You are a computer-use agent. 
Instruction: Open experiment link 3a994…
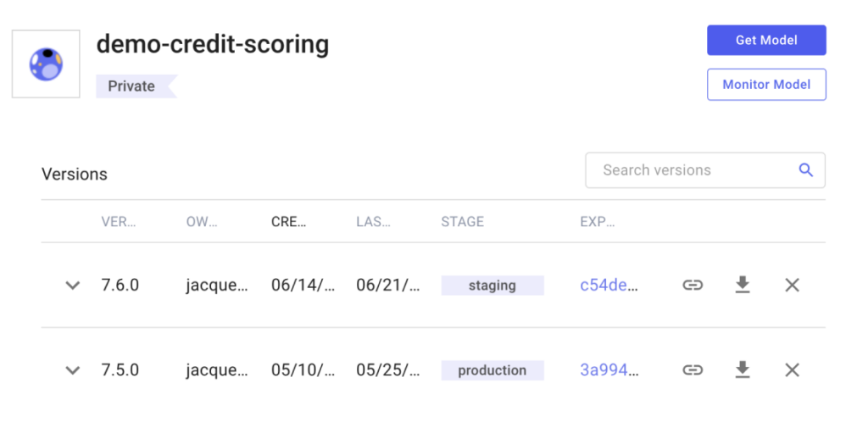[609, 370]
